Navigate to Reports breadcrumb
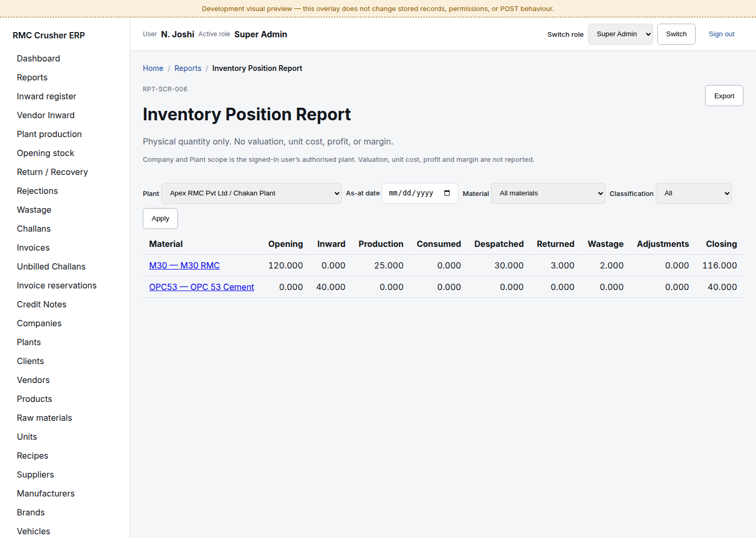 188,68
